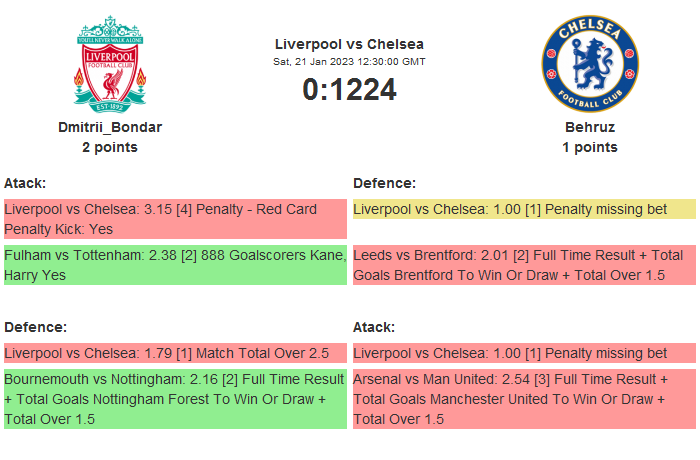The height and width of the screenshot is (460, 700).
Task: Open the Penalty - Red Card Penalty Kick bet
Action: pos(175,219)
